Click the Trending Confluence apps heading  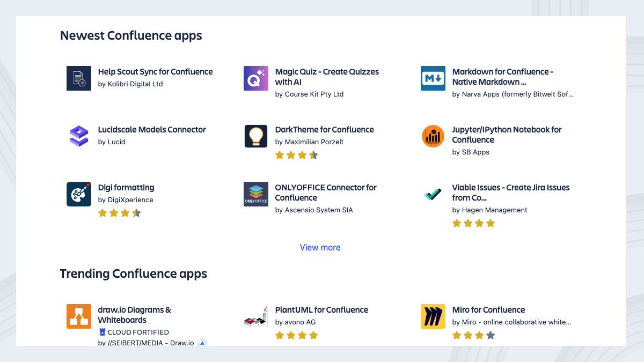click(134, 274)
